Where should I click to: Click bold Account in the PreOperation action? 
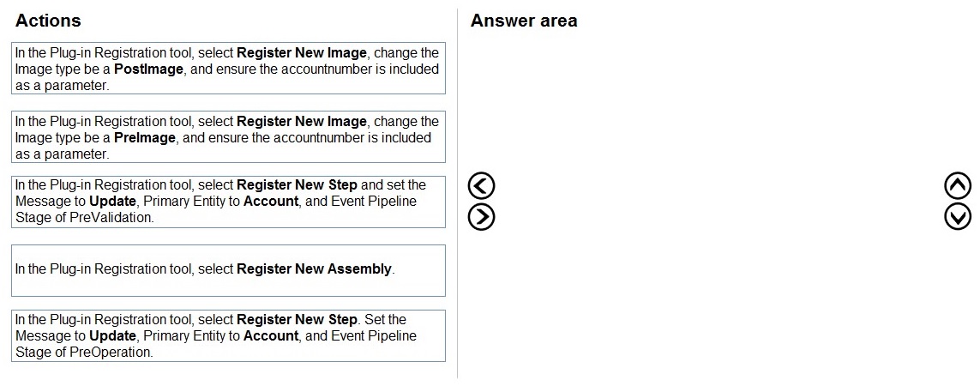coord(271,336)
